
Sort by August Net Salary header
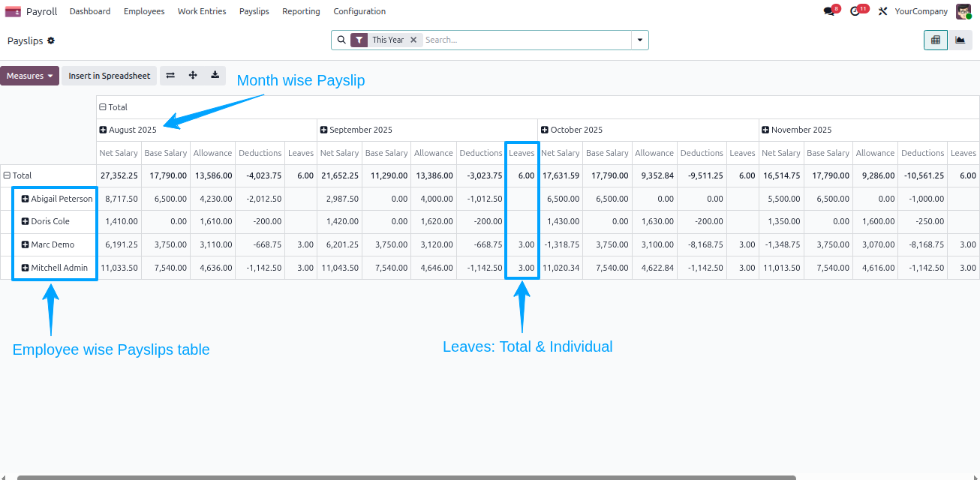click(119, 153)
